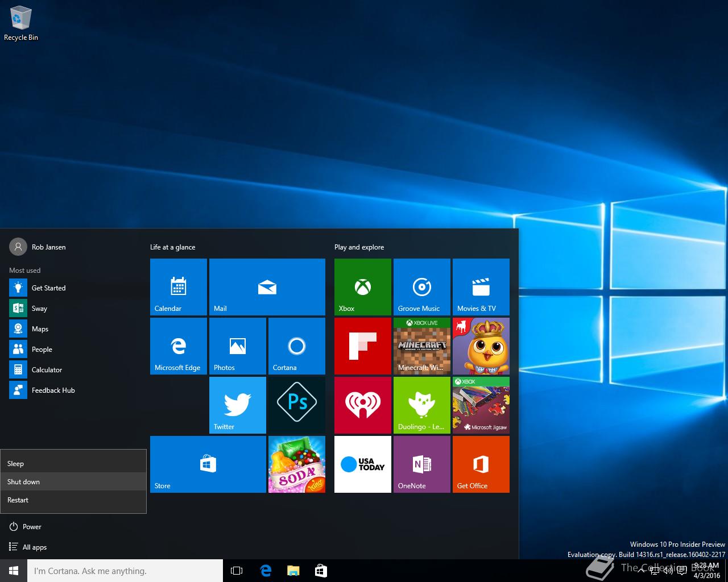Viewport: 728px width, 582px height.
Task: Click the Power button in Start
Action: click(x=73, y=527)
